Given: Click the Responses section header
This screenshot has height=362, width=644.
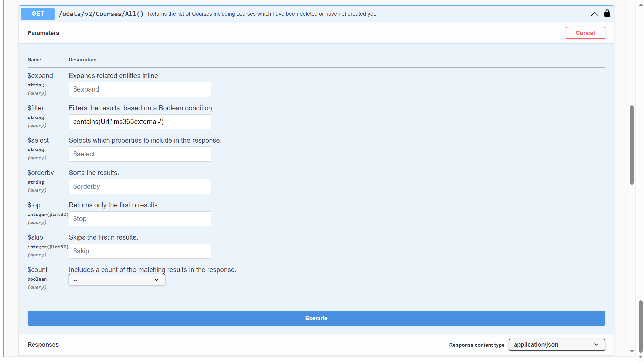Looking at the screenshot, I should (x=43, y=345).
